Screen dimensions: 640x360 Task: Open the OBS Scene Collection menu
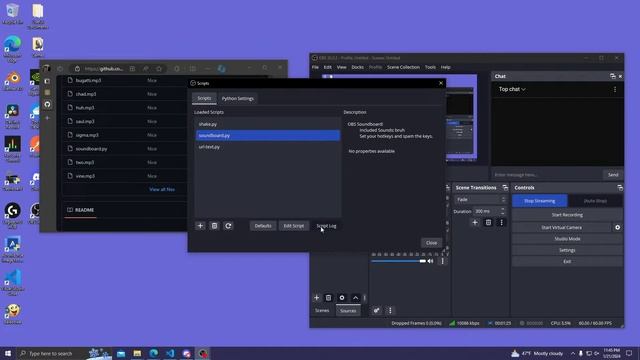403,67
